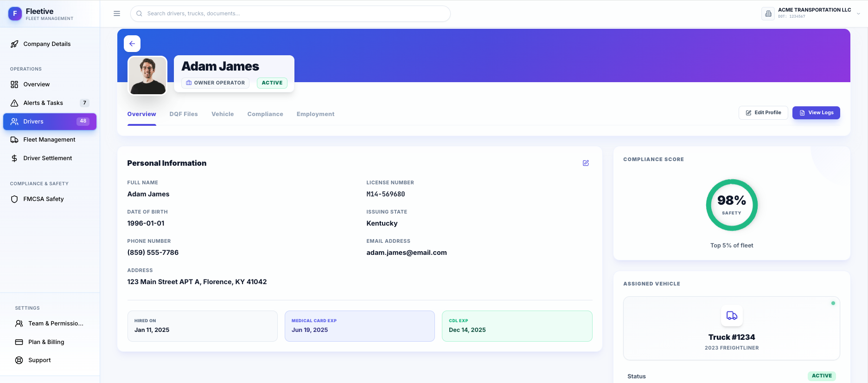Click the people icon beside Drivers
Screen dimensions: 868x383
pos(14,122)
